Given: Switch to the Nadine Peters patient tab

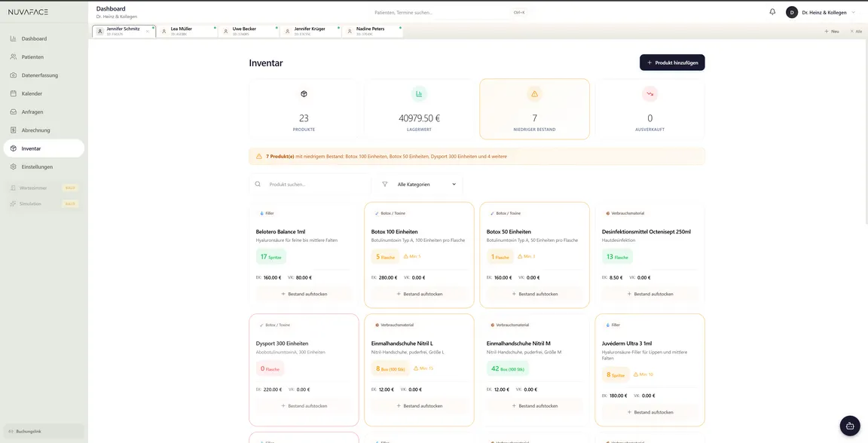Looking at the screenshot, I should pos(372,31).
